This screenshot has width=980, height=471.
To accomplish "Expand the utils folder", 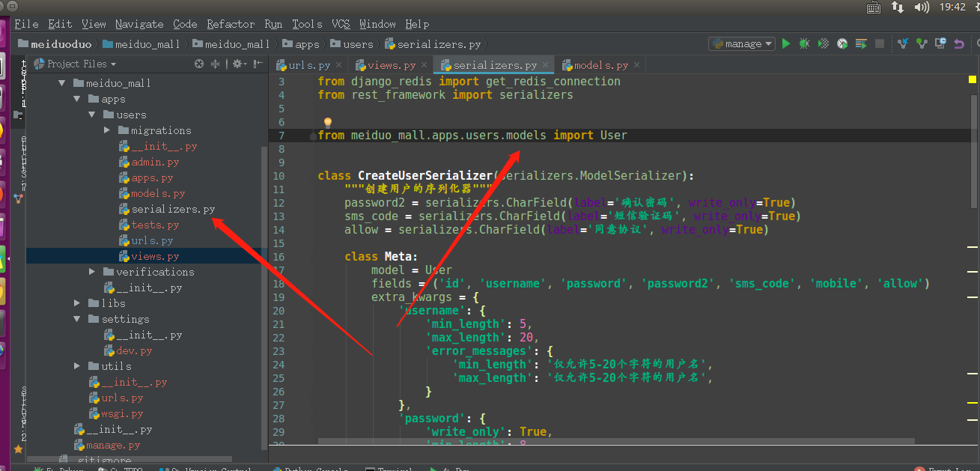I will click(77, 366).
